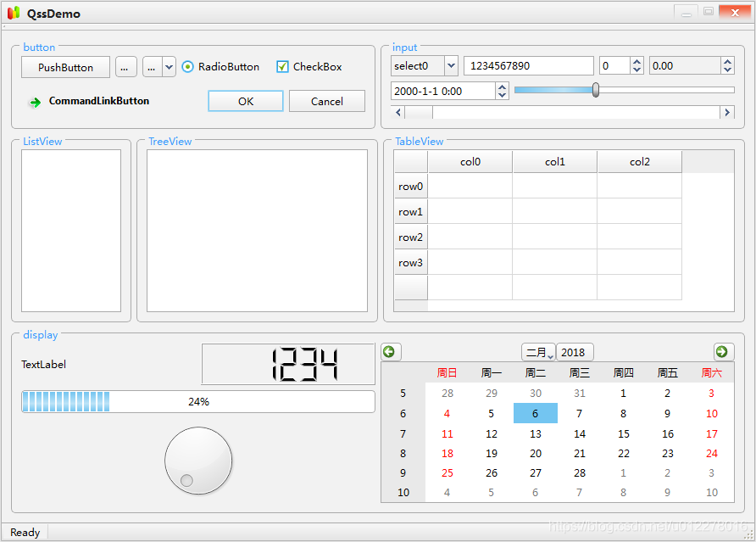Select February 14 in the calendar
The width and height of the screenshot is (756, 542).
tap(580, 434)
